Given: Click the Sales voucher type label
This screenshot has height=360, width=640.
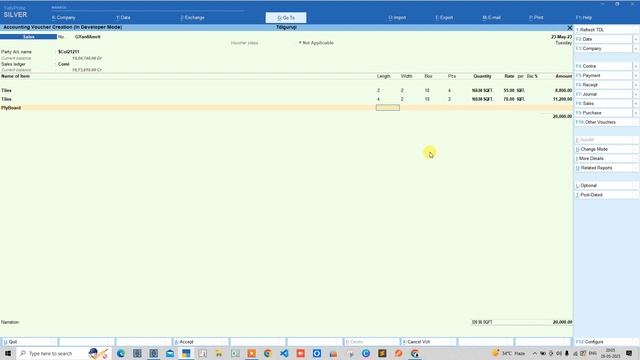Looking at the screenshot, I should pyautogui.click(x=29, y=37).
